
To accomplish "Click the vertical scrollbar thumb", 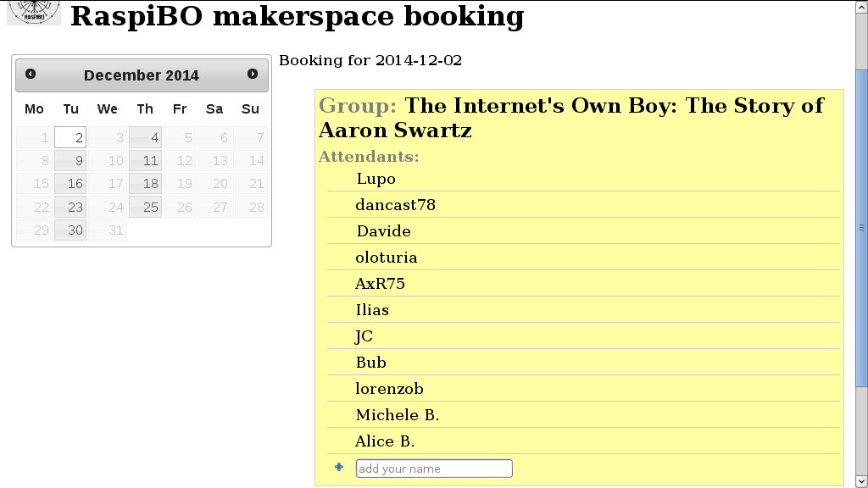I will [861, 228].
